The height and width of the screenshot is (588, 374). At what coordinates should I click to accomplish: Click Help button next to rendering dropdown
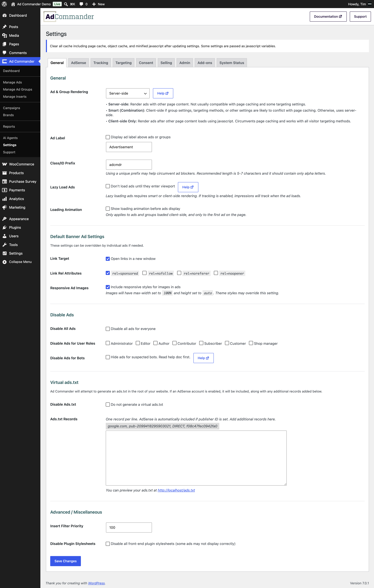pos(163,93)
